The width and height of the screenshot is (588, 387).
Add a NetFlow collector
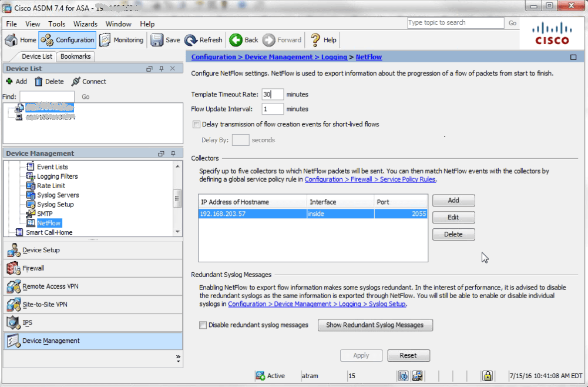point(453,201)
